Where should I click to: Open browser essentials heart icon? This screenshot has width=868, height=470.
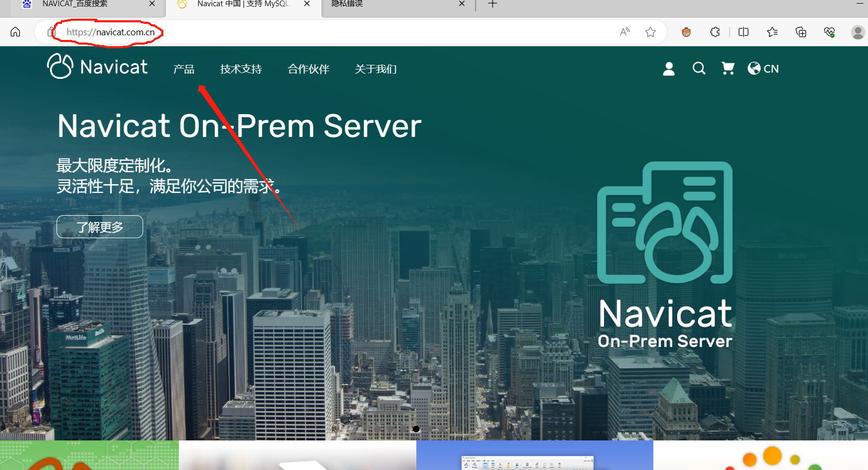(x=829, y=32)
